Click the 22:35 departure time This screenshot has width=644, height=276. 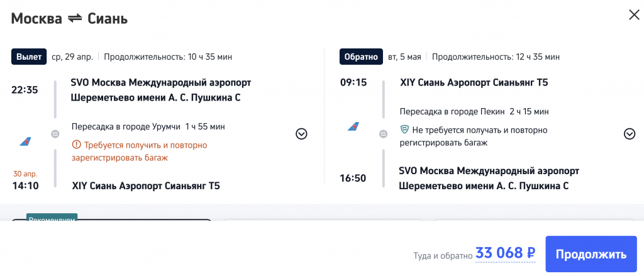(25, 90)
